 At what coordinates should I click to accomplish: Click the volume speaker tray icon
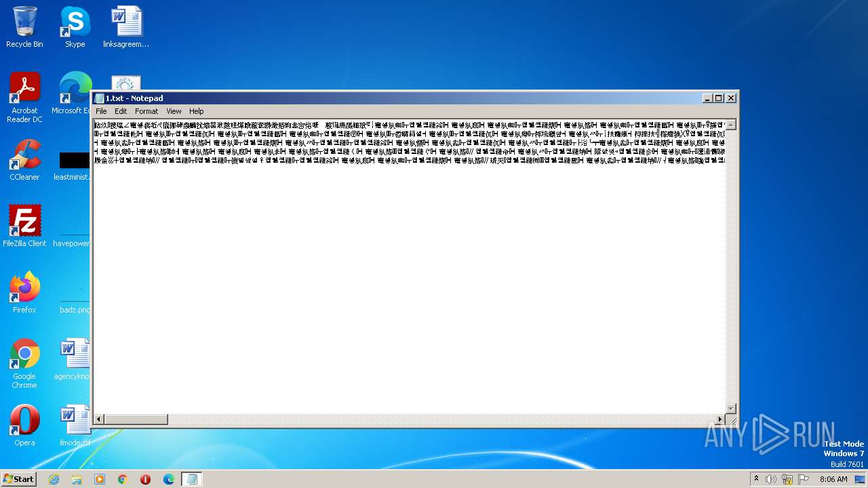(771, 479)
